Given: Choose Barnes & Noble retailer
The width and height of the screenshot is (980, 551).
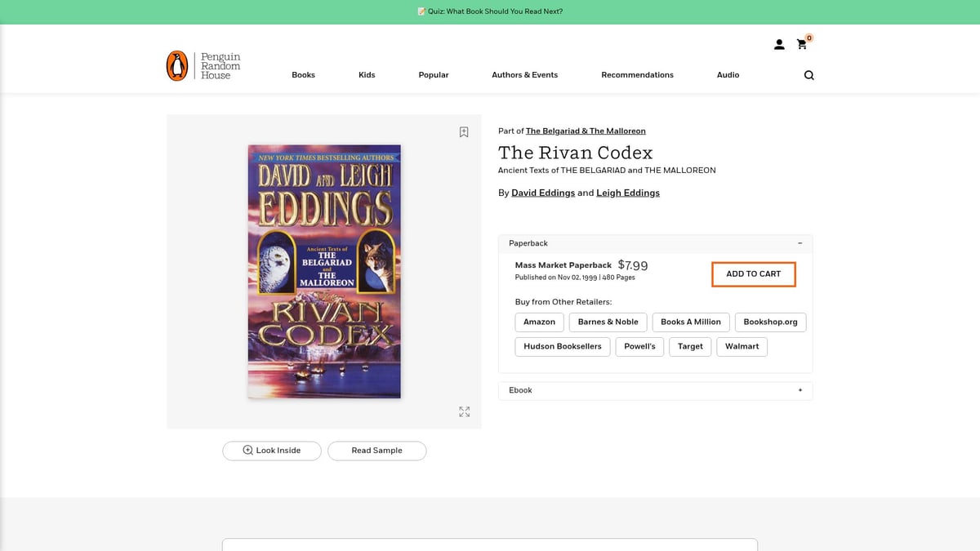Looking at the screenshot, I should click(x=608, y=322).
